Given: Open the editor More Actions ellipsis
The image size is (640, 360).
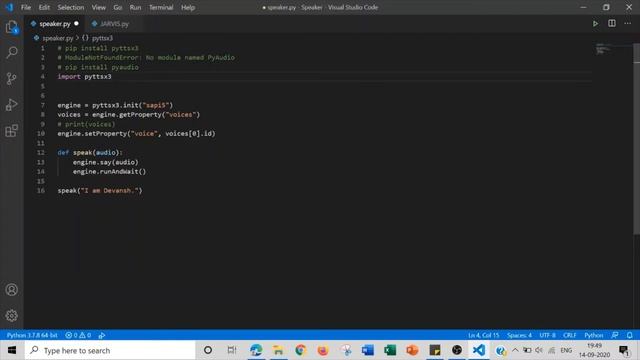Looking at the screenshot, I should point(628,24).
